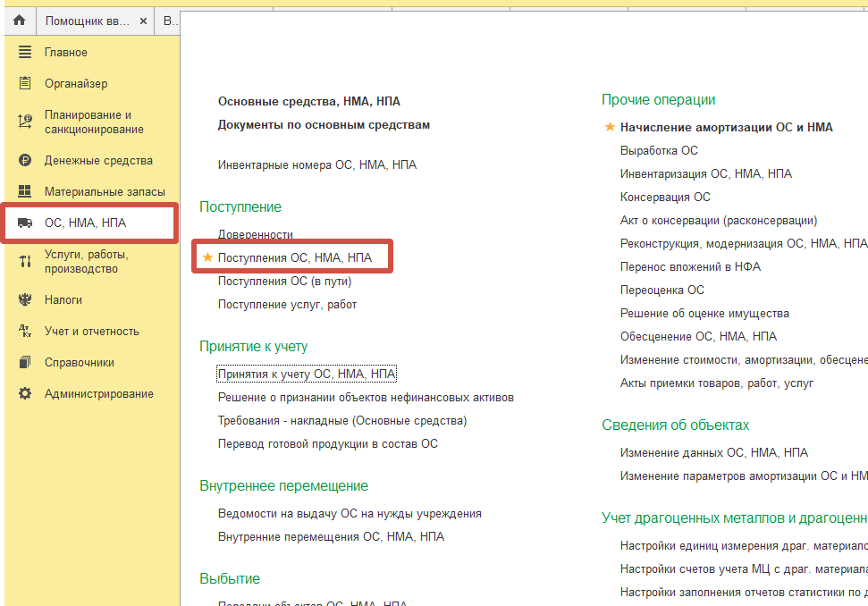
Task: Open Поступления ОС, НМА, НПА link
Action: click(295, 258)
